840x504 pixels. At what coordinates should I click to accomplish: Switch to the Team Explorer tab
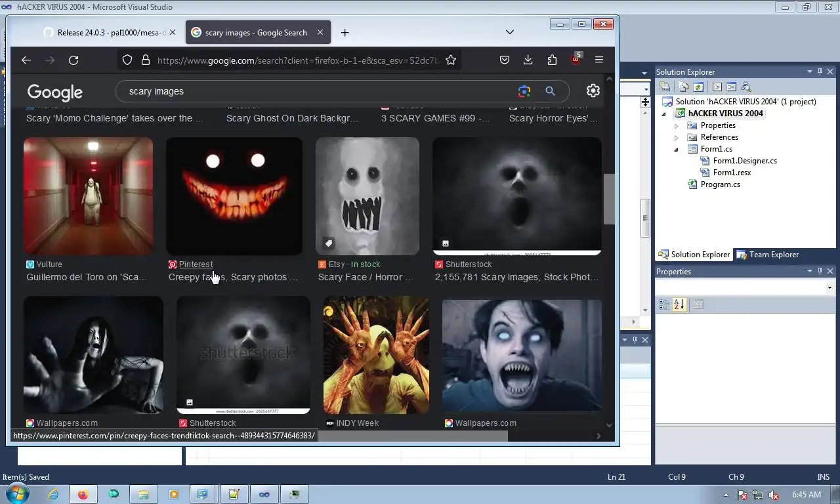(x=767, y=255)
